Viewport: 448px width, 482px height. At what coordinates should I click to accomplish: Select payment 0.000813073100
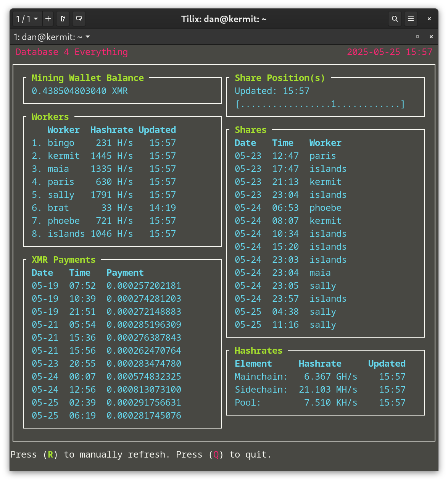(x=144, y=390)
